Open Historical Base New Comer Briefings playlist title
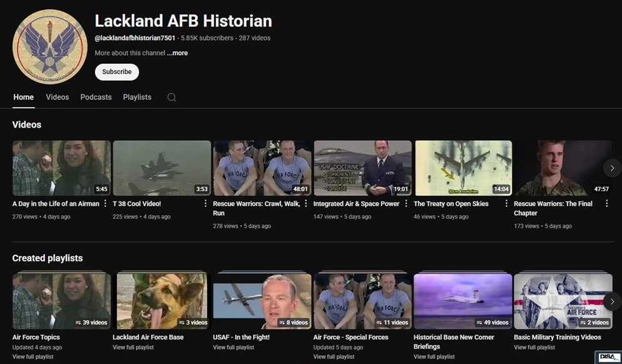The image size is (622, 364). tap(454, 341)
